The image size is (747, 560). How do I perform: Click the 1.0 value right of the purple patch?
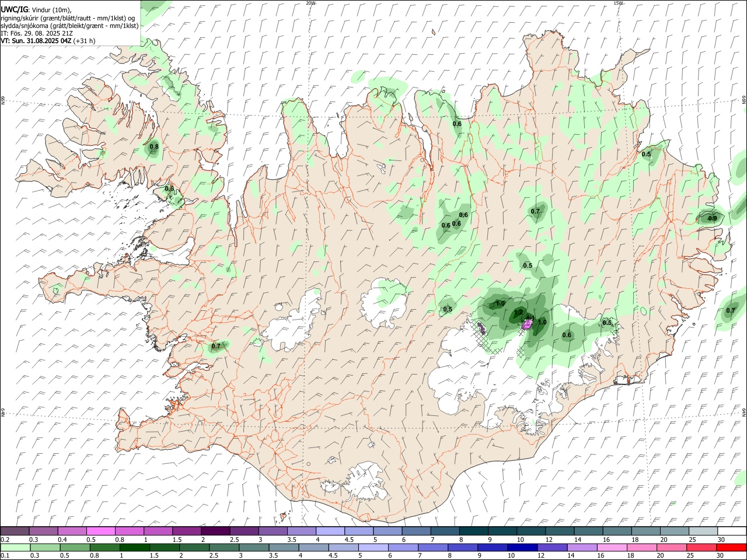coord(542,323)
